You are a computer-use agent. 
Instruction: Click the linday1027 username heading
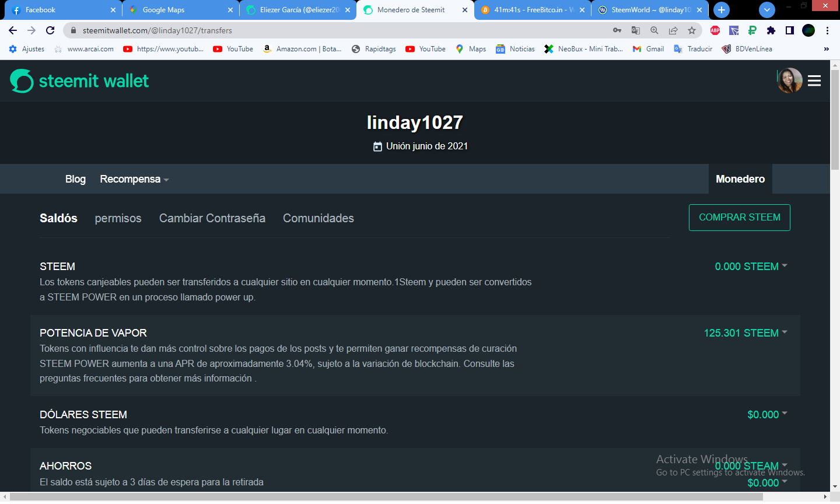[415, 123]
